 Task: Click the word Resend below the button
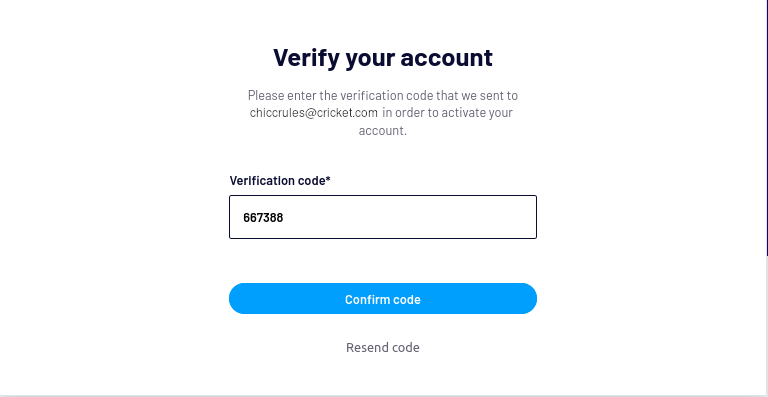pos(363,348)
